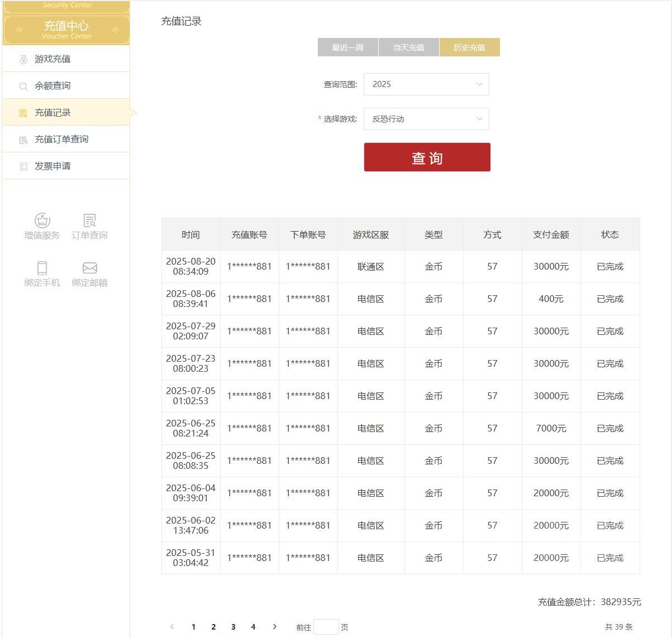Click the 增值服务 crown icon
Image resolution: width=672 pixels, height=638 pixels.
pyautogui.click(x=42, y=220)
